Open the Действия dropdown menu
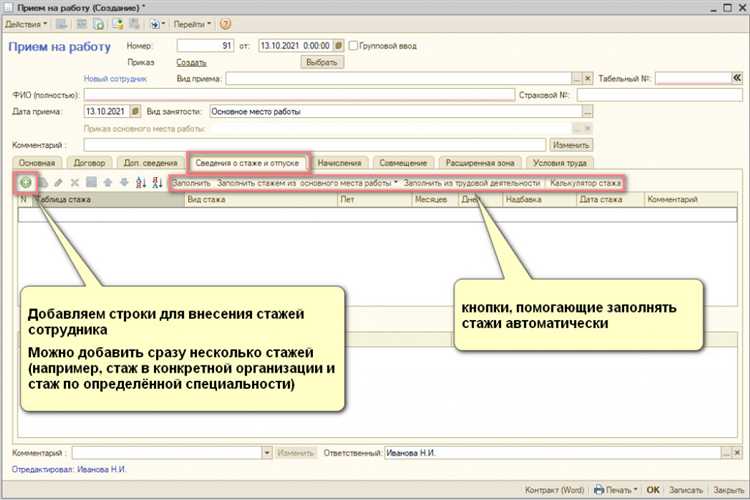The image size is (750, 500). point(26,24)
